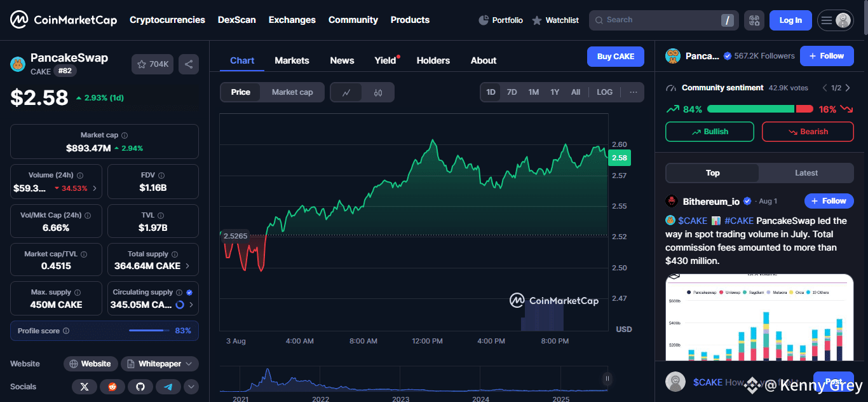Vote Bearish on CAKE sentiment
The image size is (868, 402).
pos(808,132)
